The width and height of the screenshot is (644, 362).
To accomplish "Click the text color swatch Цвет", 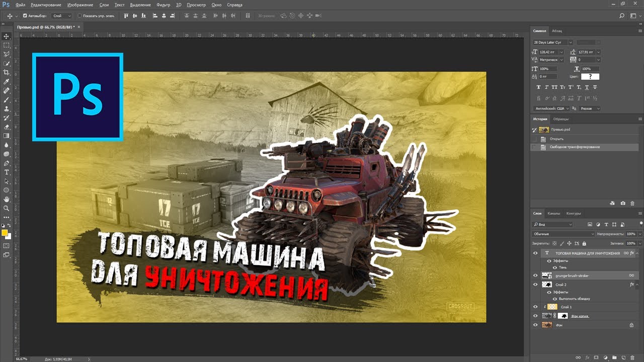I will click(590, 76).
